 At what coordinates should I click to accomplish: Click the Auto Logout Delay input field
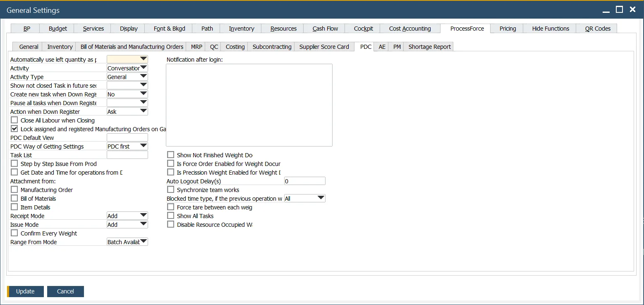(304, 181)
